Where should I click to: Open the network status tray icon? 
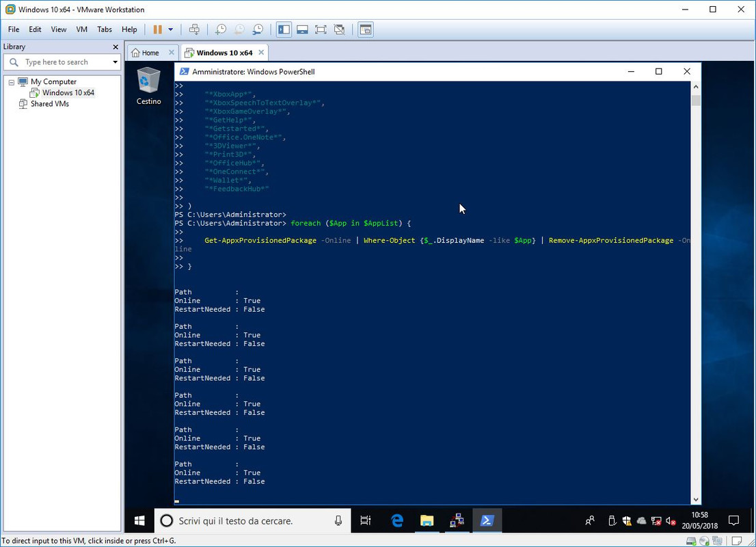tap(656, 520)
